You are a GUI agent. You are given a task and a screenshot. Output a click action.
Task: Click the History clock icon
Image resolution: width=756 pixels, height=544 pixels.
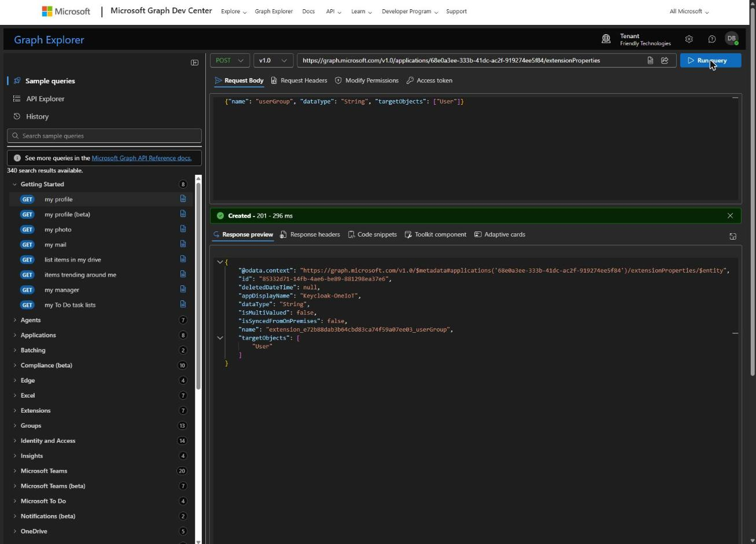click(x=17, y=116)
